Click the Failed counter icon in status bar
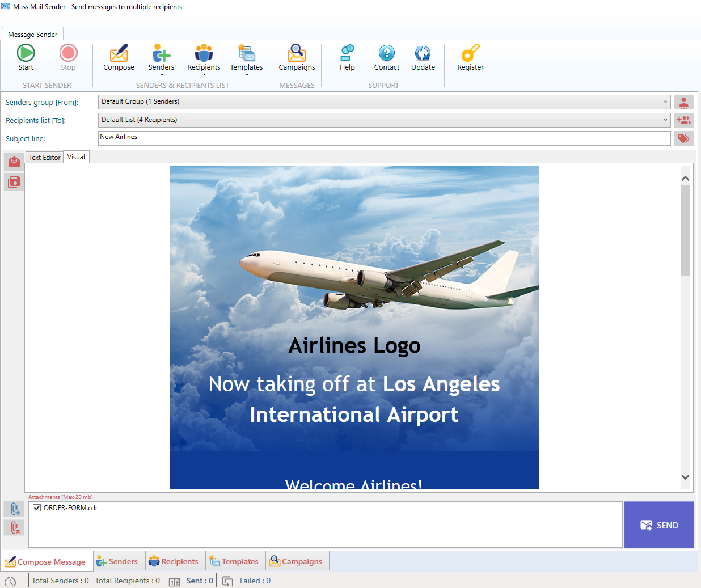The height and width of the screenshot is (588, 701). click(x=227, y=581)
